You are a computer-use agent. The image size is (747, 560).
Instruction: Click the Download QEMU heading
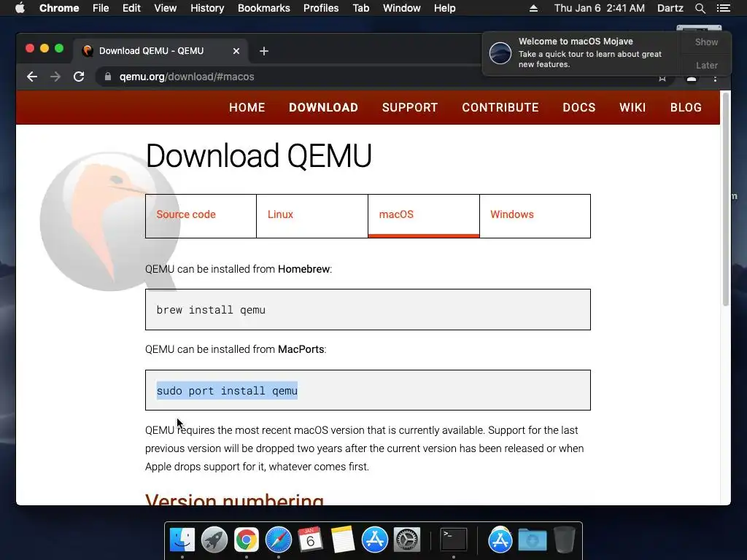(x=259, y=156)
